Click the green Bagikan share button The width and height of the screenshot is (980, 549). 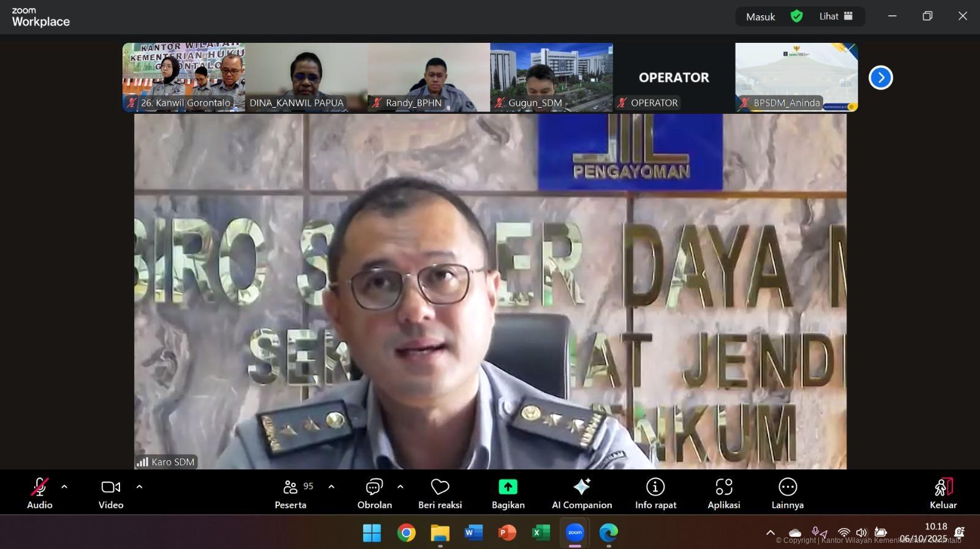coord(508,493)
